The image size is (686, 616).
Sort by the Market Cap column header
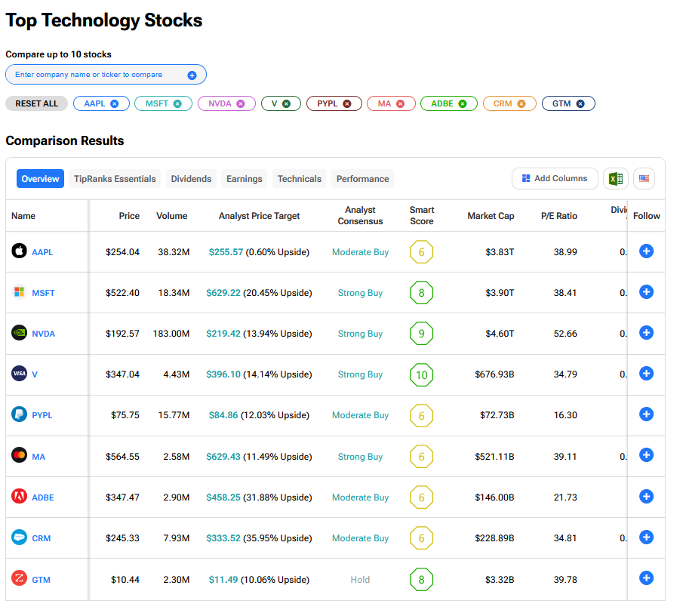tap(491, 216)
